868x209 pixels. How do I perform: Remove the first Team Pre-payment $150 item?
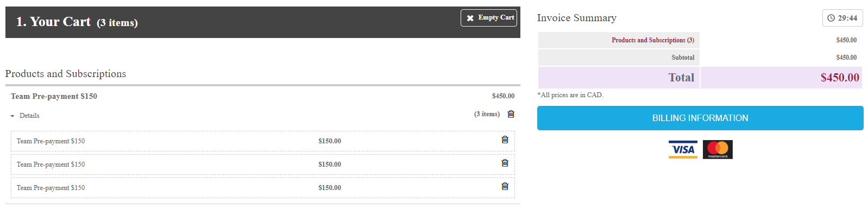point(505,140)
